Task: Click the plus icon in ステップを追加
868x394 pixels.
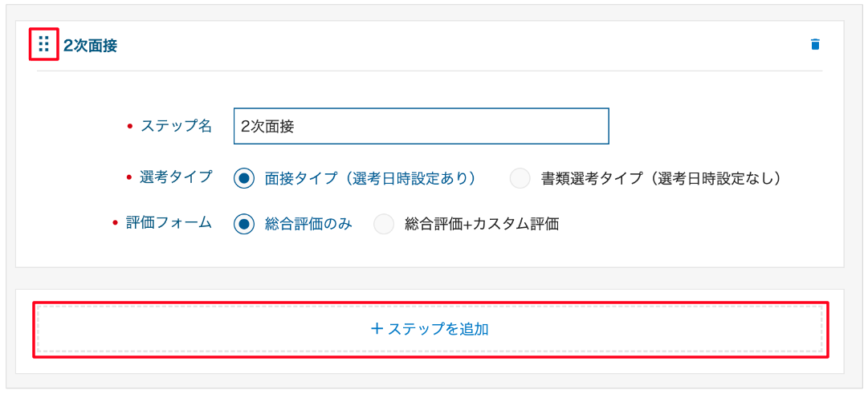Action: (x=377, y=329)
